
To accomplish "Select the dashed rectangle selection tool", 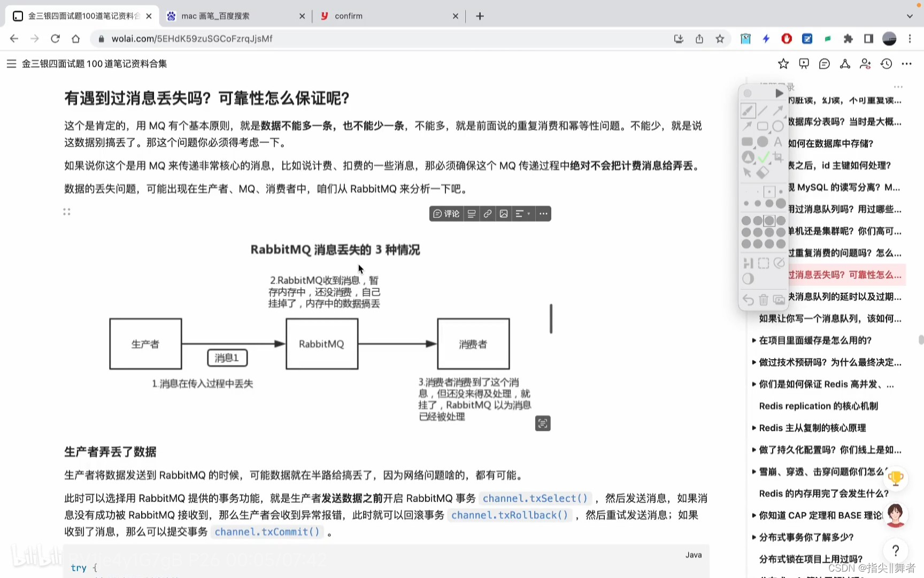I will point(764,263).
